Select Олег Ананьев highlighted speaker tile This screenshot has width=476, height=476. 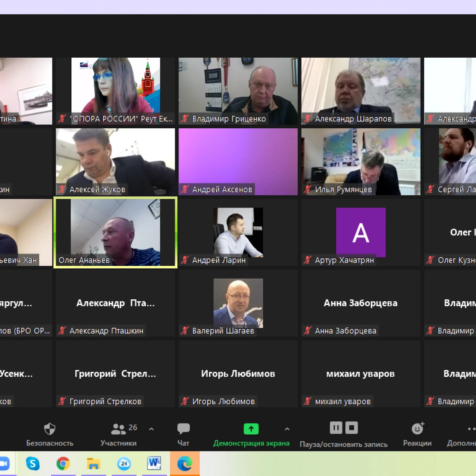tap(115, 232)
